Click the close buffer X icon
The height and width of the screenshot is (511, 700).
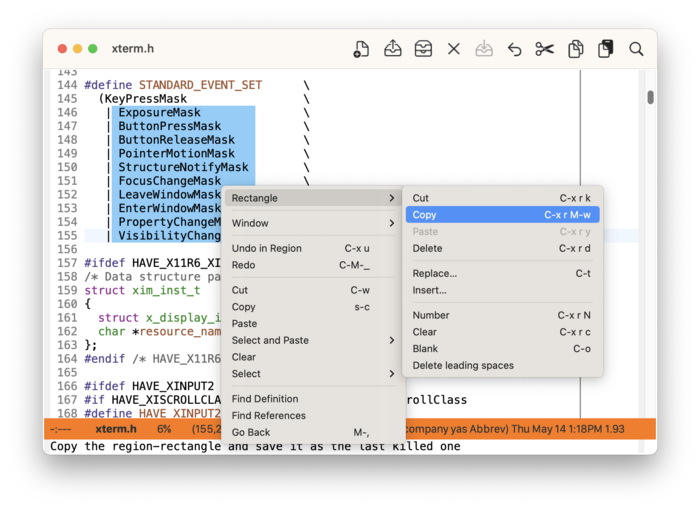[454, 49]
